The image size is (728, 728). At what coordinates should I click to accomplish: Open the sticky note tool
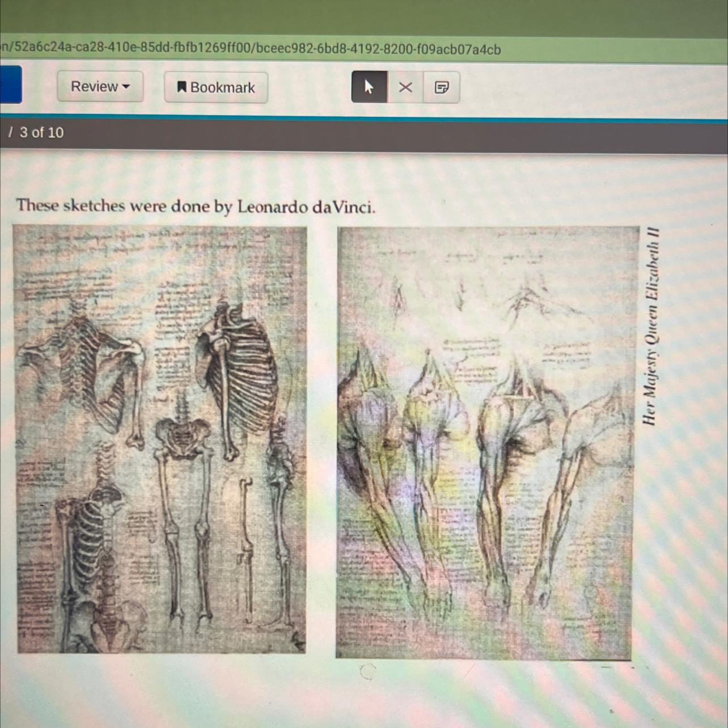point(441,87)
